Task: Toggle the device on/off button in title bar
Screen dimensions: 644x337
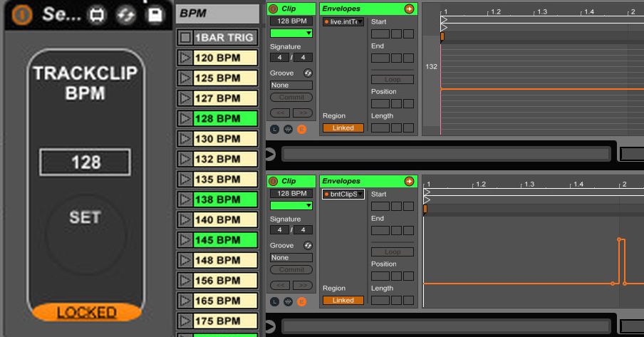Action: [x=23, y=14]
